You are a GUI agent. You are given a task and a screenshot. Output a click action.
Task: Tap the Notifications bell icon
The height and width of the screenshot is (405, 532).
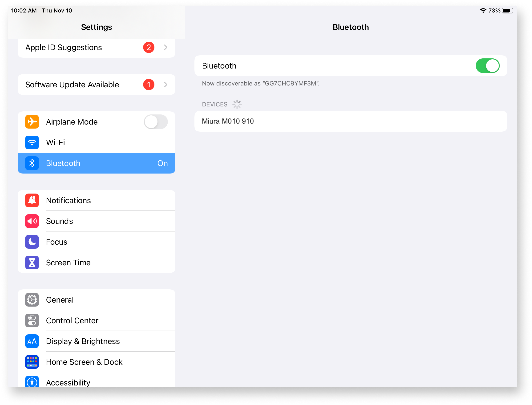coord(33,200)
